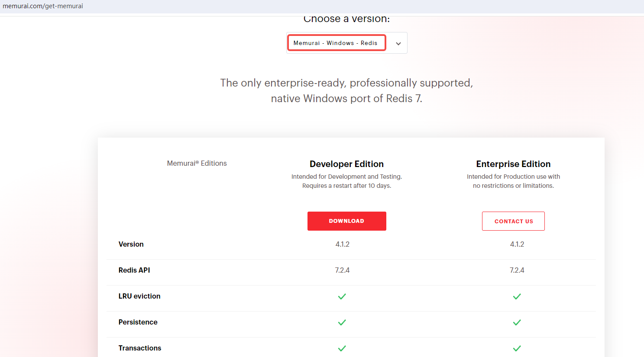
Task: Click the Version row label
Action: pyautogui.click(x=131, y=244)
